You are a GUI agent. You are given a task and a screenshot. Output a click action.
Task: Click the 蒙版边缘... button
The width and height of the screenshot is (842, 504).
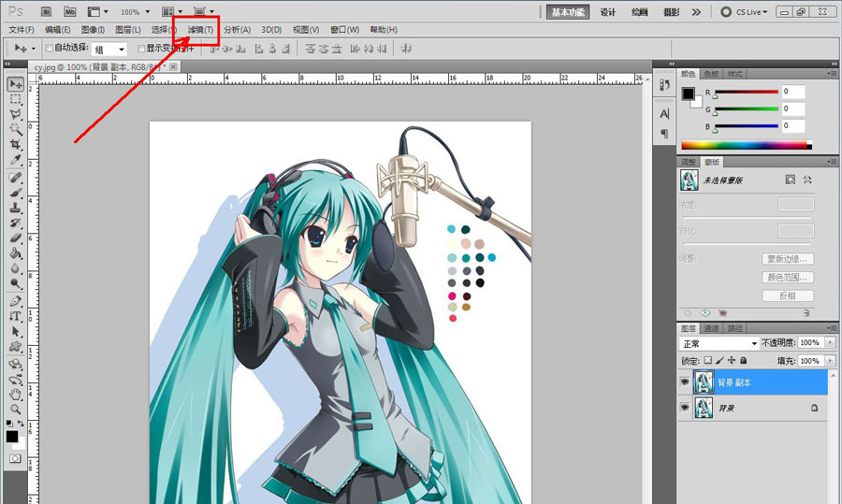(x=787, y=259)
